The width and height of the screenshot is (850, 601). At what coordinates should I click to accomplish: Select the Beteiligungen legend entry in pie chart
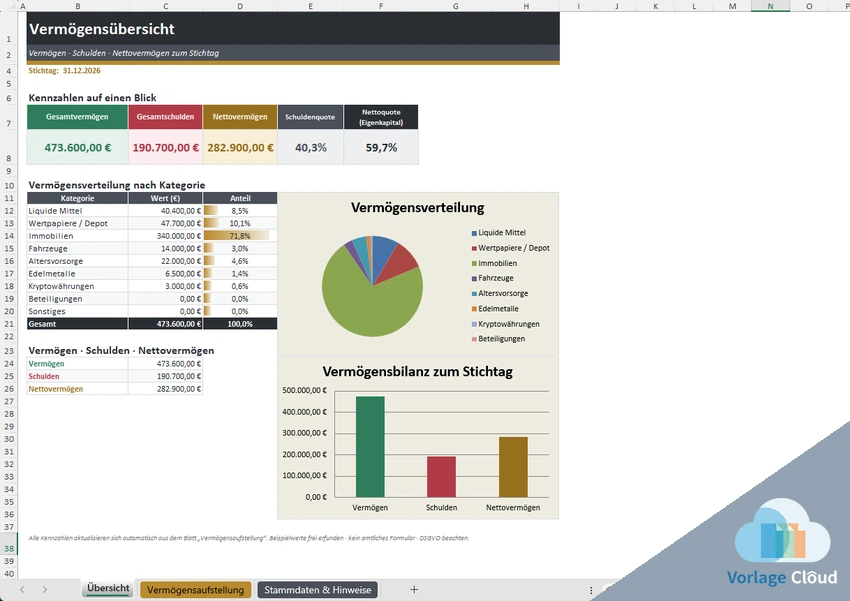(x=498, y=339)
